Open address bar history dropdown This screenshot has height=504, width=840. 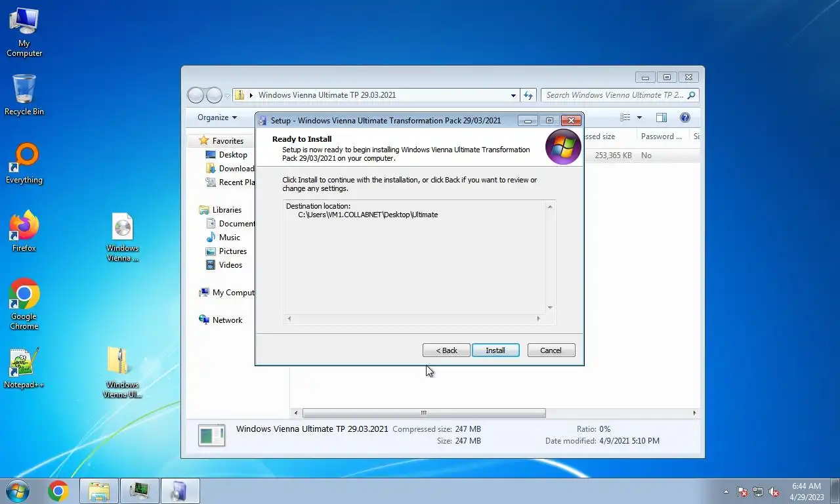click(x=513, y=95)
